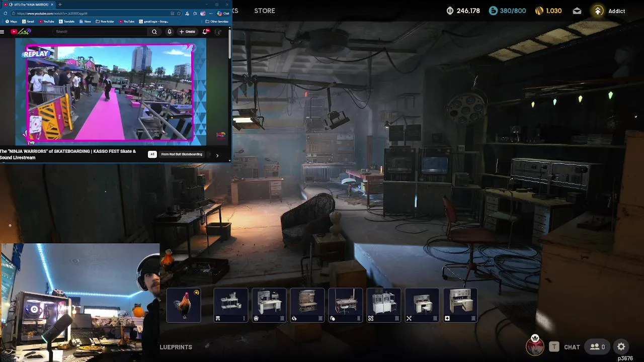
Task: Open the YouTube hamburger guide menu
Action: [2, 32]
